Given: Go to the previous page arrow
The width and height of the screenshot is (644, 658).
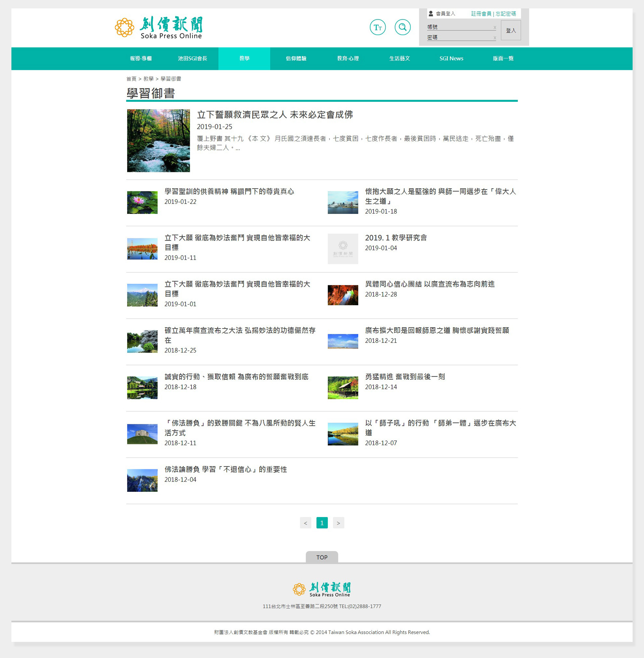Looking at the screenshot, I should click(x=306, y=523).
